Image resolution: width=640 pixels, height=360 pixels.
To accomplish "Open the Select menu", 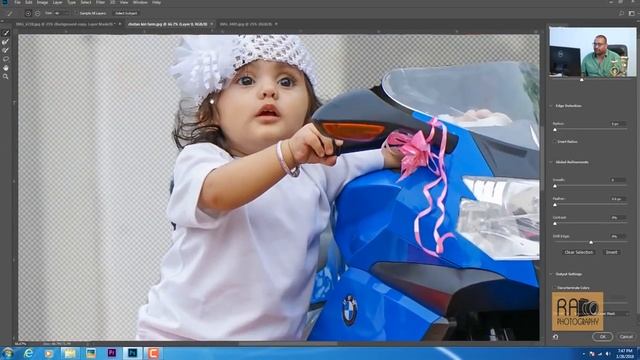I will [x=86, y=2].
